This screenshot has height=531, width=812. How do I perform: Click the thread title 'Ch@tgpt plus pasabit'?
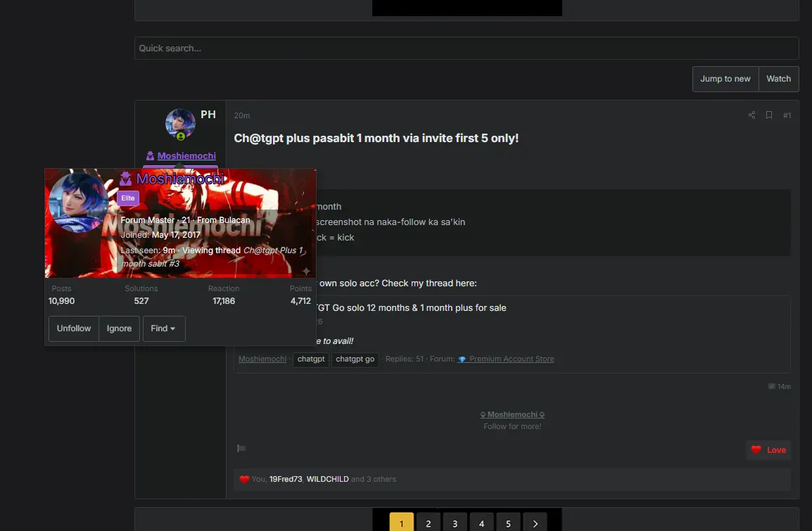376,138
